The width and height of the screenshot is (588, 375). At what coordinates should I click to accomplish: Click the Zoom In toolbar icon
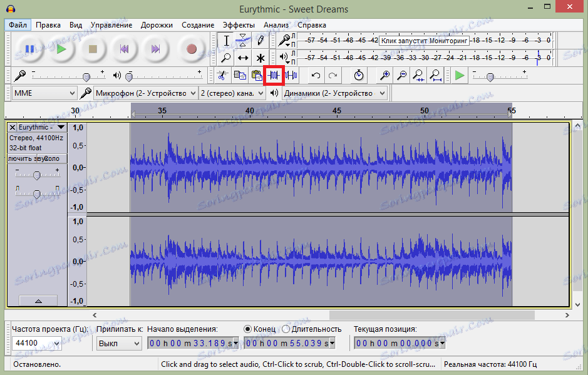[x=384, y=75]
